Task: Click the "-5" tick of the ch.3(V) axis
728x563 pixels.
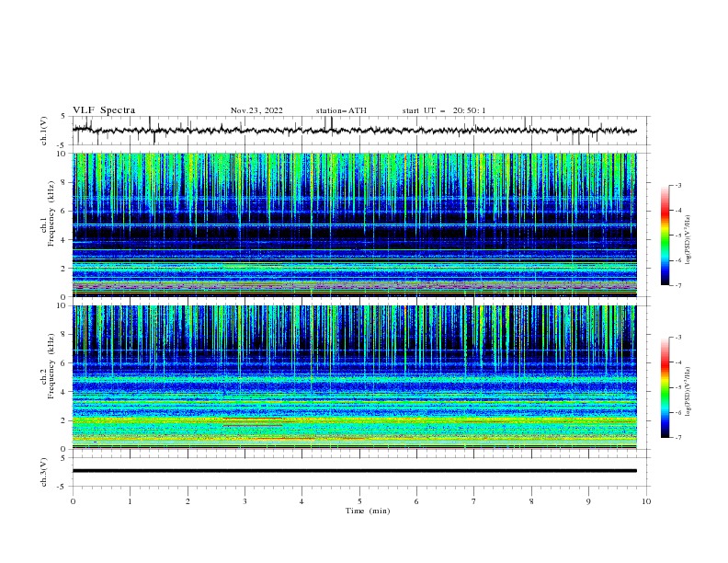Action: point(63,487)
